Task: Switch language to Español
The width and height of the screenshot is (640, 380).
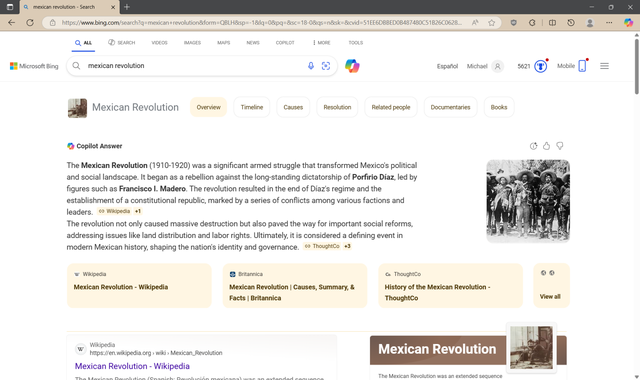Action: tap(447, 66)
